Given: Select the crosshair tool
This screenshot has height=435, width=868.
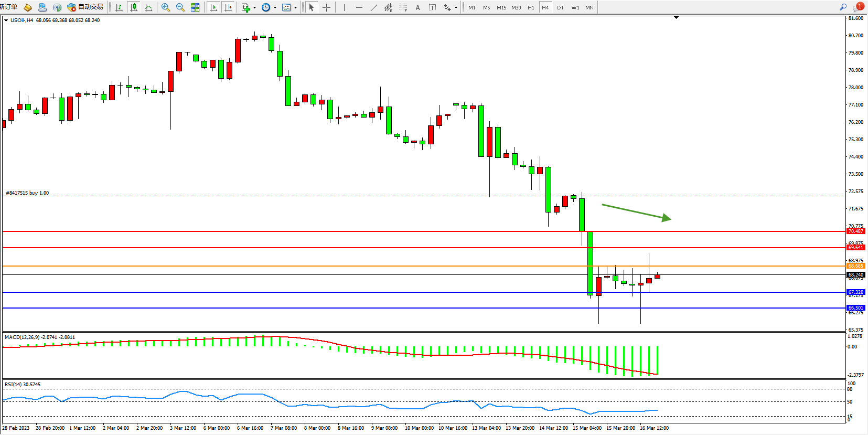Looking at the screenshot, I should (x=326, y=7).
